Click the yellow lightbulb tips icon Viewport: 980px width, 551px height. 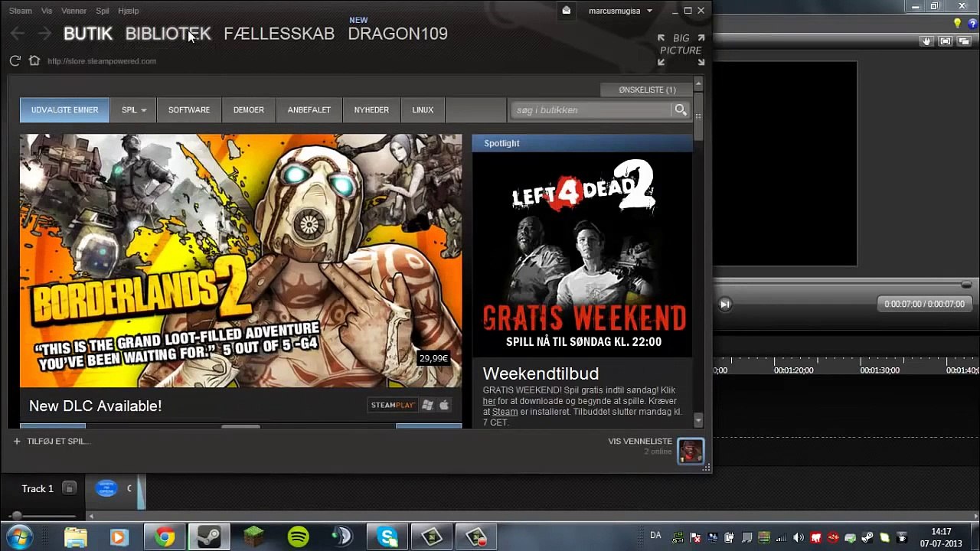pos(957,24)
